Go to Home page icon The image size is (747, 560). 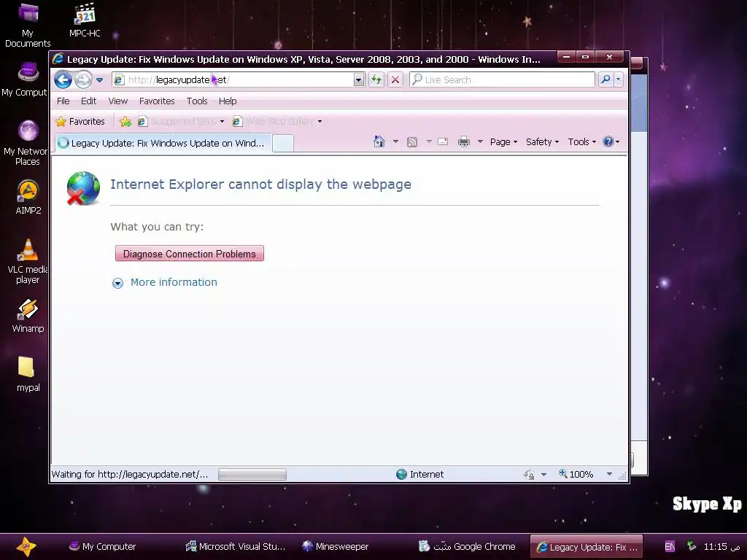[379, 141]
